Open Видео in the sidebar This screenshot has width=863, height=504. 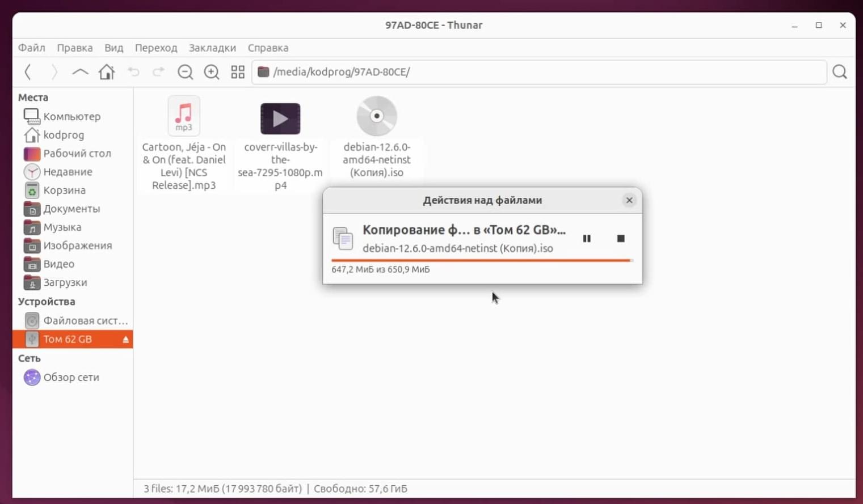(x=73, y=264)
